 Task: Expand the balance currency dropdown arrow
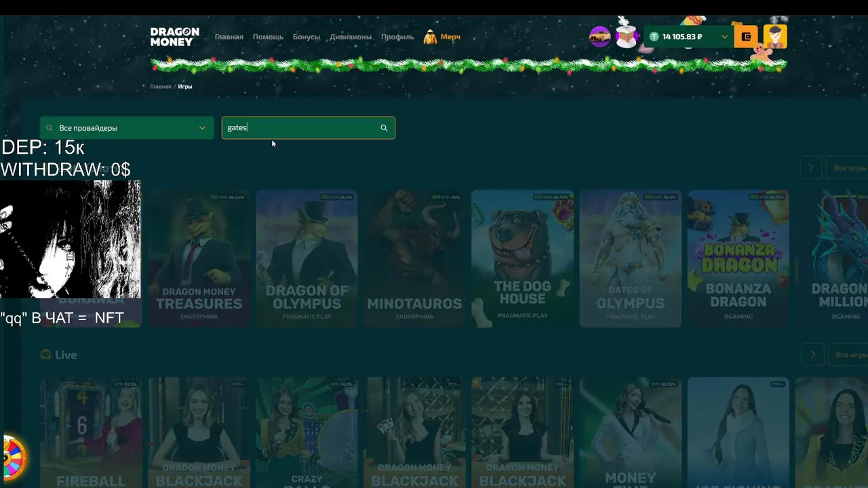pyautogui.click(x=724, y=37)
